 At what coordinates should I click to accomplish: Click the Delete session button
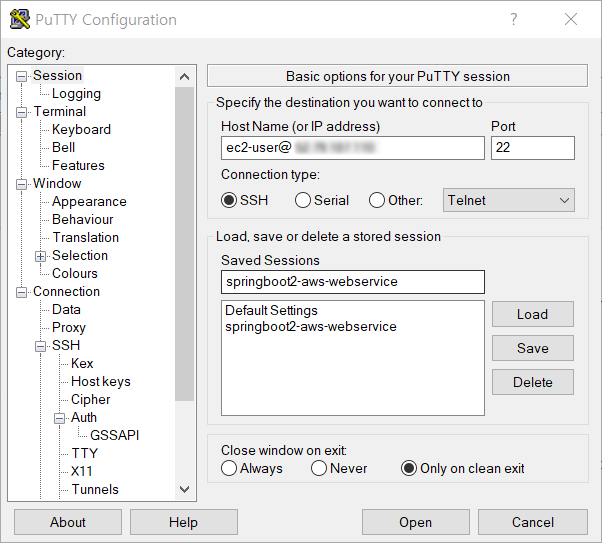533,382
